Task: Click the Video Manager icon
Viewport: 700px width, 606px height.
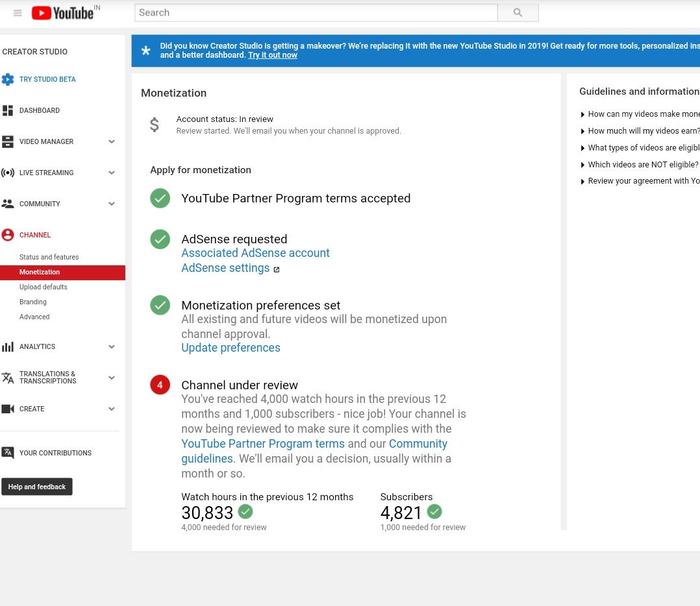Action: coord(8,142)
